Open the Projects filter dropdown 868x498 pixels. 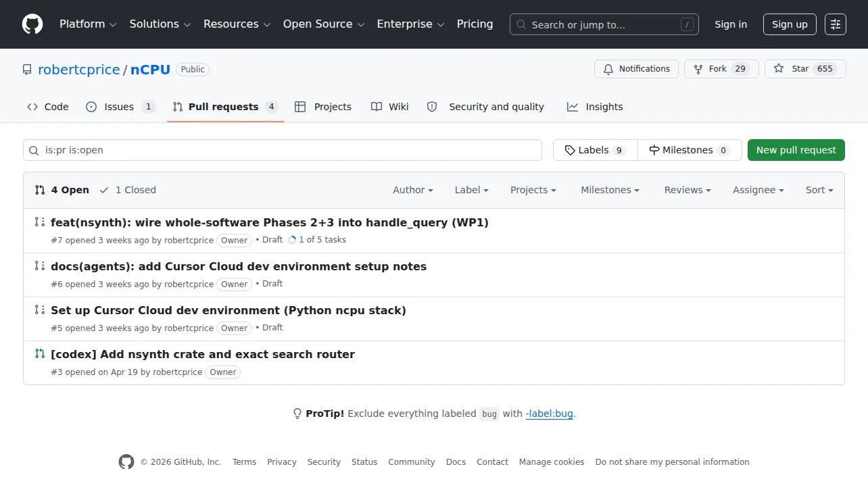(x=533, y=190)
